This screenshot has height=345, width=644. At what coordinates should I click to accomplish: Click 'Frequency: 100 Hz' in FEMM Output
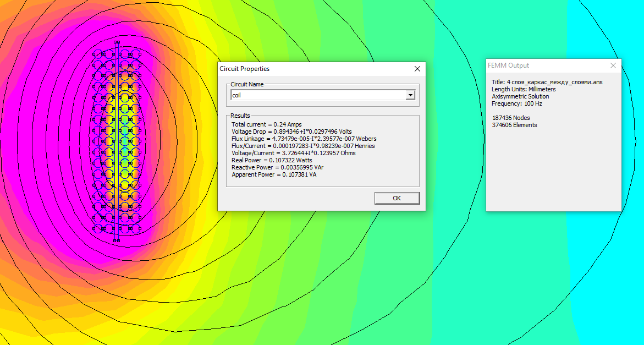coord(516,103)
